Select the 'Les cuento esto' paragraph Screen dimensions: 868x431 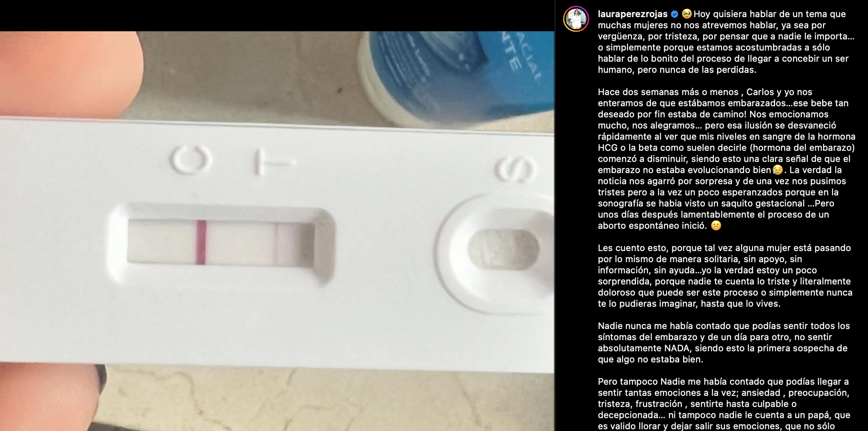(x=725, y=276)
